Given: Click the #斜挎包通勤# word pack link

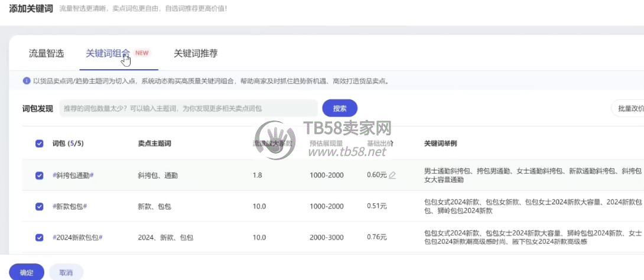Looking at the screenshot, I should tap(73, 175).
